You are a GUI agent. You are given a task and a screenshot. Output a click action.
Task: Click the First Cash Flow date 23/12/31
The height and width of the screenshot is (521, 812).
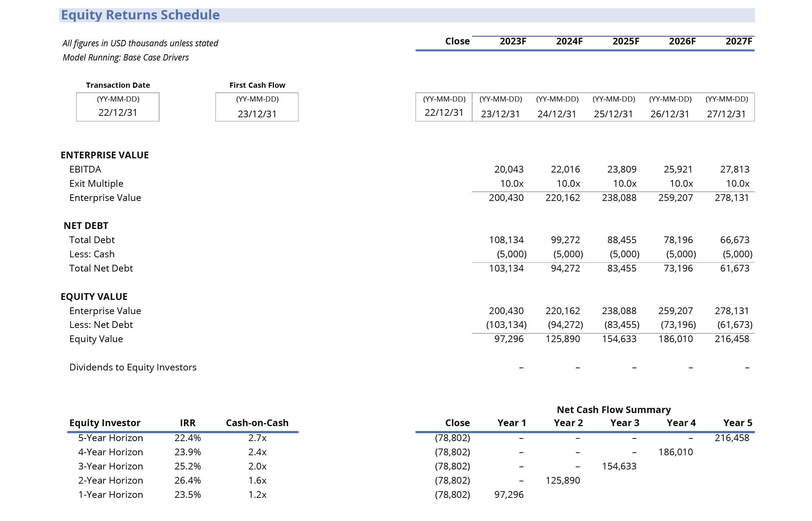coord(257,114)
